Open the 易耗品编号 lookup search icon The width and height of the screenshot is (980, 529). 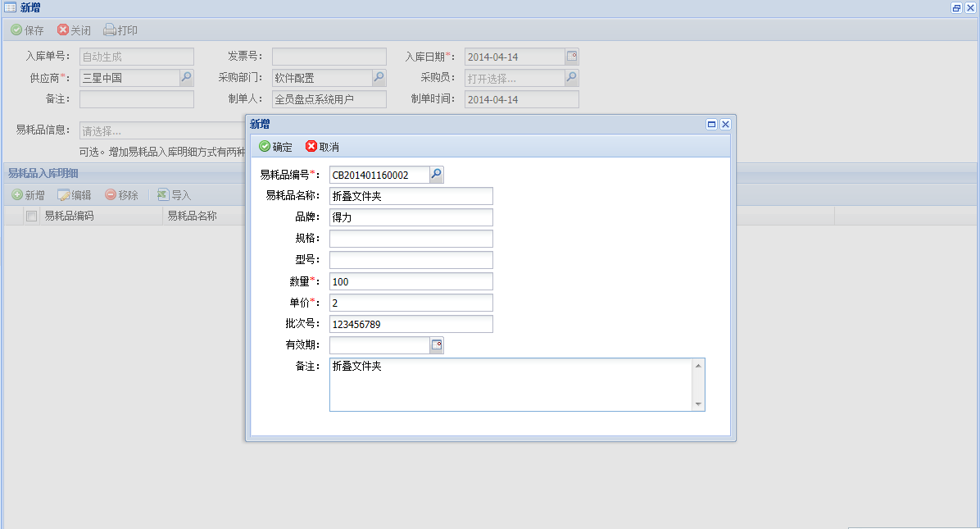437,175
